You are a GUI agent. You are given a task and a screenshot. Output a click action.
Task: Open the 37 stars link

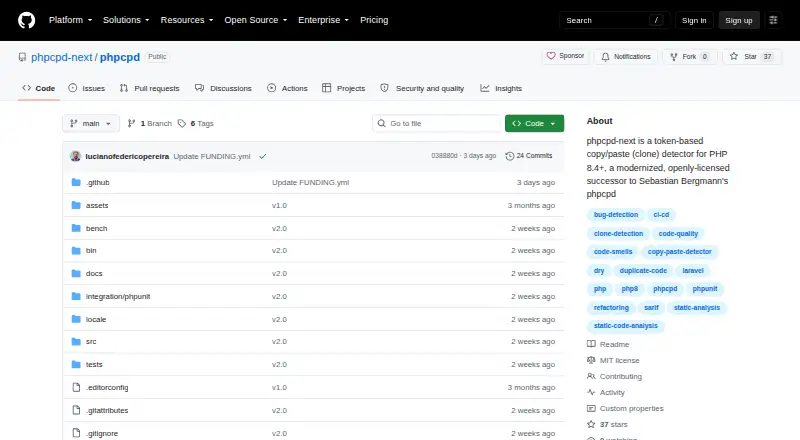pyautogui.click(x=607, y=424)
